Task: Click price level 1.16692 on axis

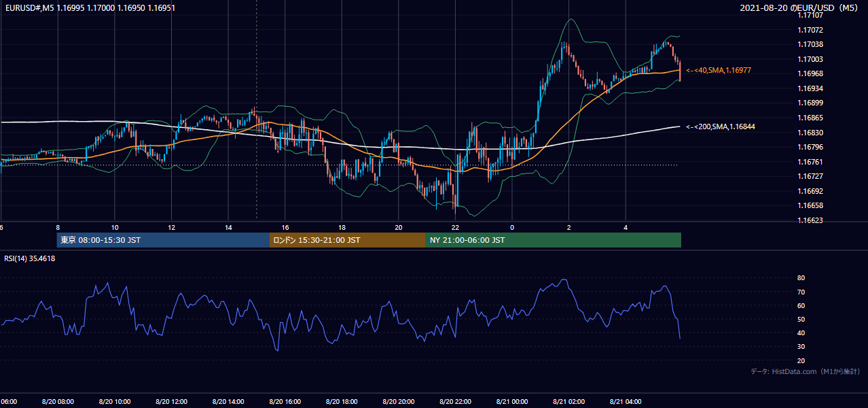Action: 810,191
